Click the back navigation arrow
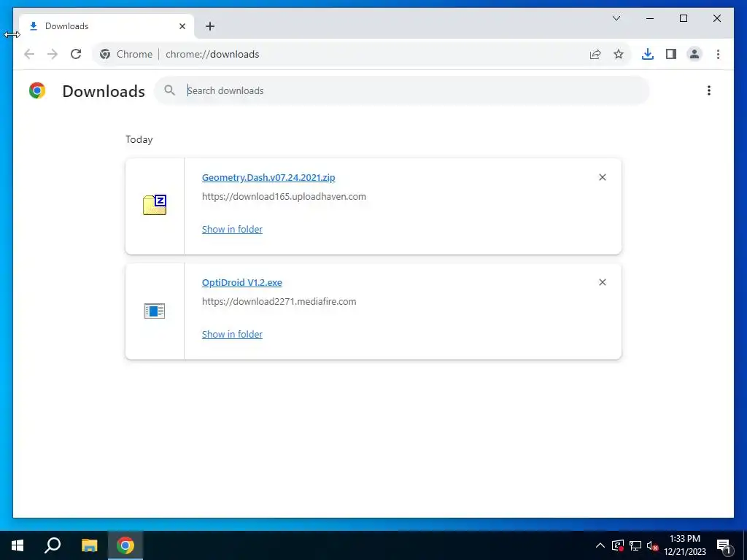Viewport: 747px width, 560px height. click(x=29, y=54)
